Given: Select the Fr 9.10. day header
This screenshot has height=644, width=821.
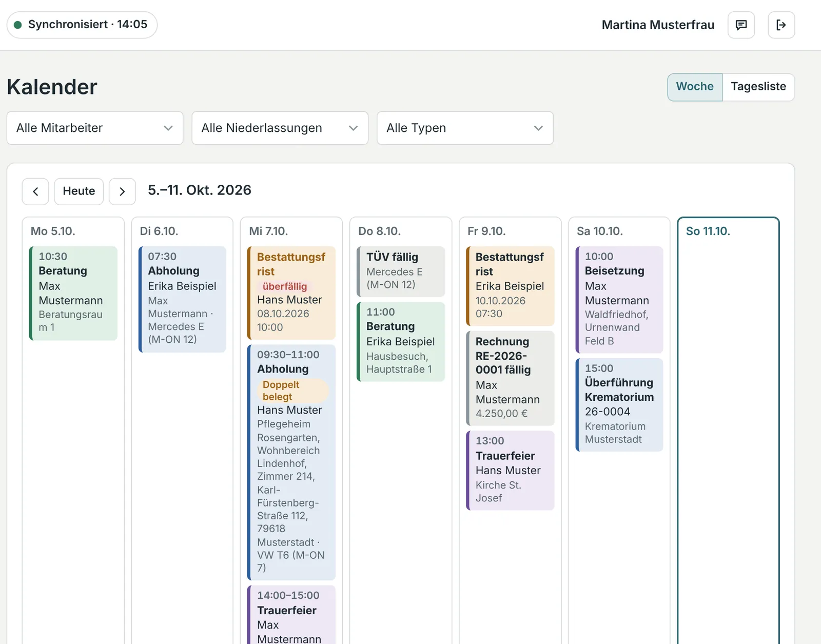Looking at the screenshot, I should 486,231.
